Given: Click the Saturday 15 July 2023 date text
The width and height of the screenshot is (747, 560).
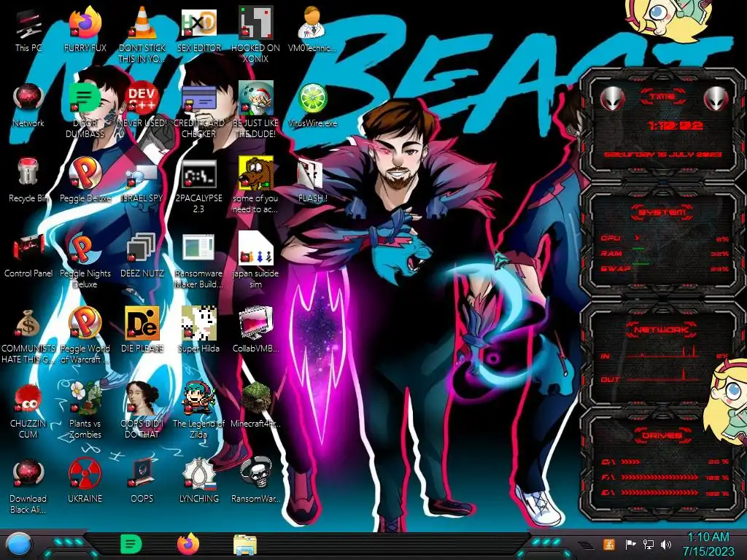Looking at the screenshot, I should (x=662, y=155).
